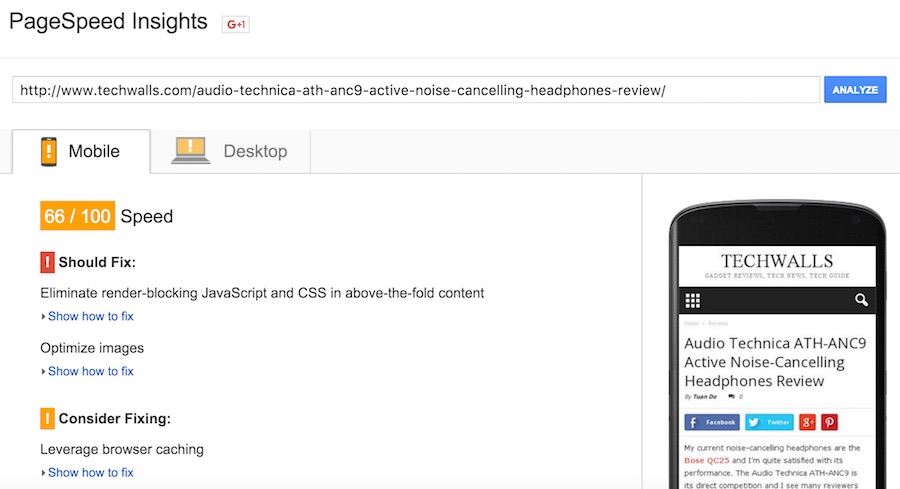Open 'Show how to fix' under Optimize images
The height and width of the screenshot is (489, 900).
(91, 371)
